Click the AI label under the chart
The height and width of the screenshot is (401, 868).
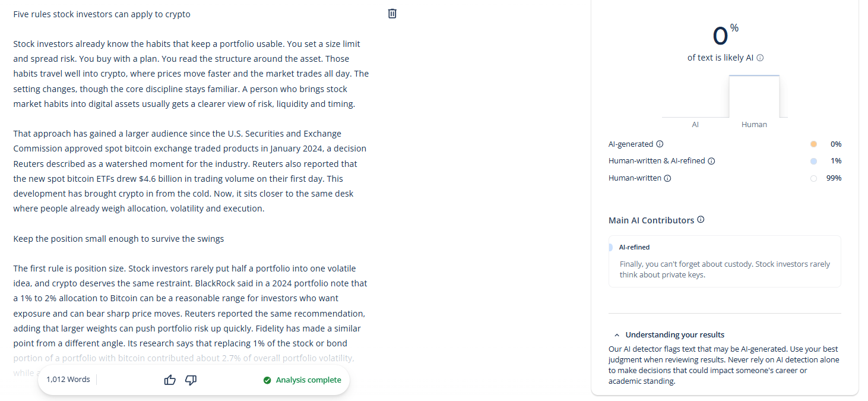pyautogui.click(x=695, y=125)
